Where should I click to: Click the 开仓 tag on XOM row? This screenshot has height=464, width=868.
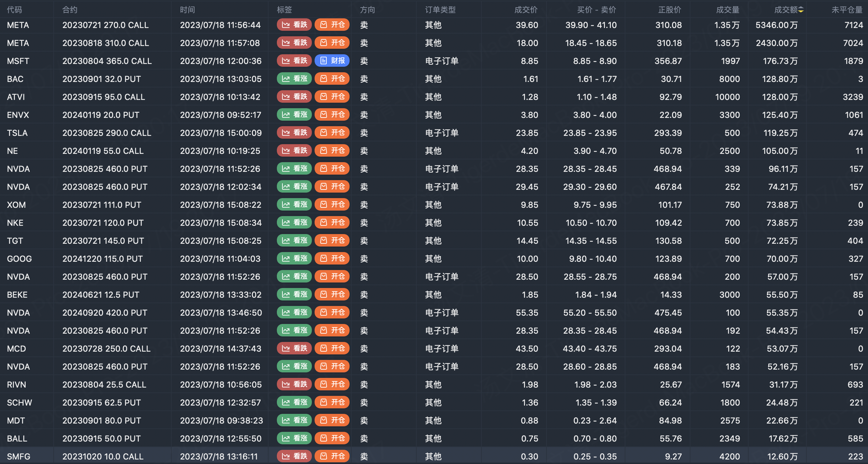tap(332, 205)
